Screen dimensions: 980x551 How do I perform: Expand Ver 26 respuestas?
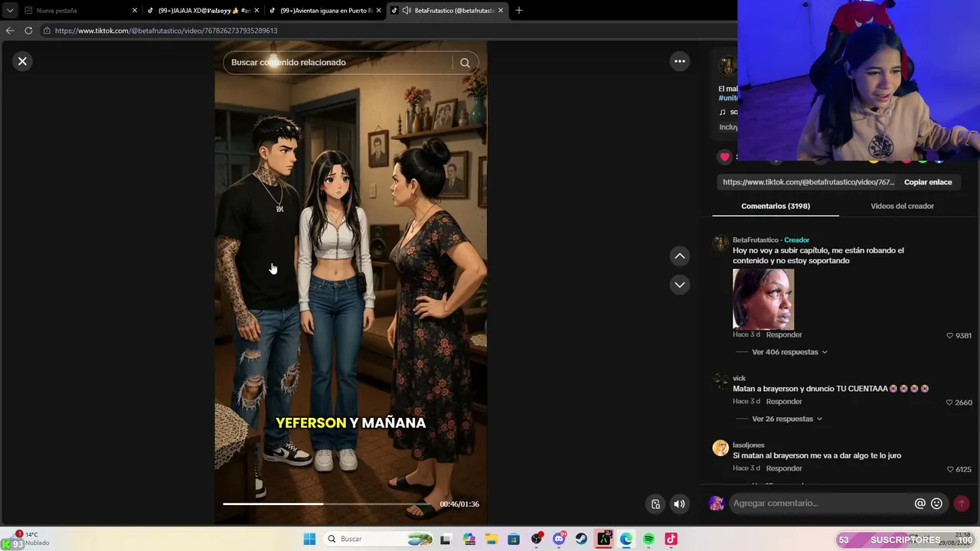coord(787,419)
